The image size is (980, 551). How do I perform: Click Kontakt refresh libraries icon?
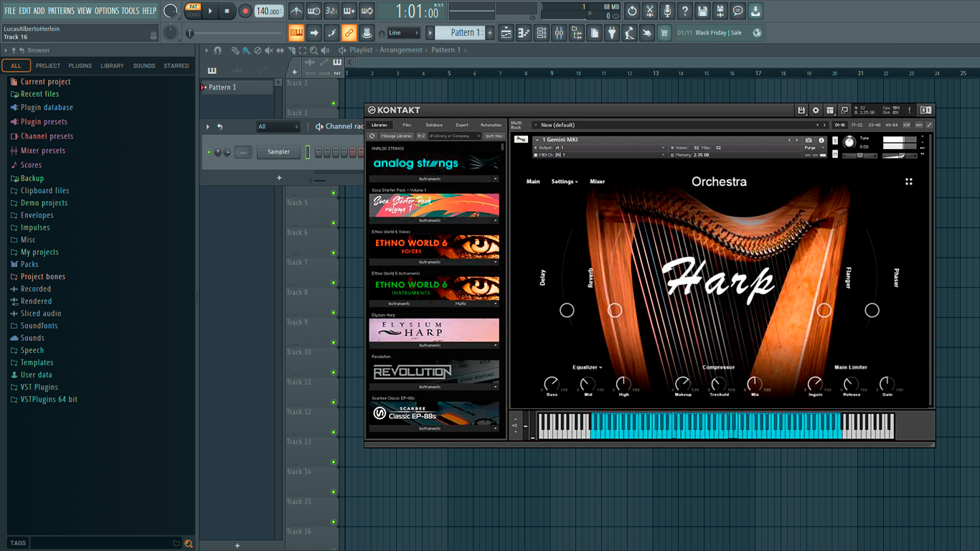click(372, 136)
